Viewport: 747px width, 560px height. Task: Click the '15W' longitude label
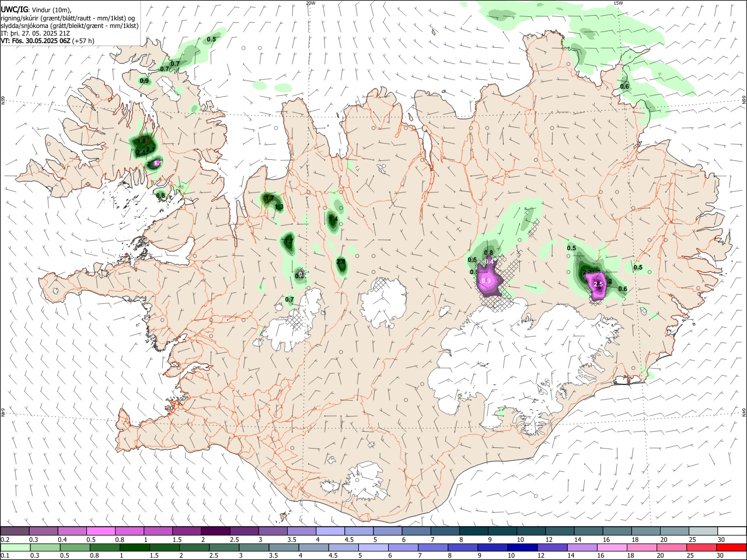point(618,3)
